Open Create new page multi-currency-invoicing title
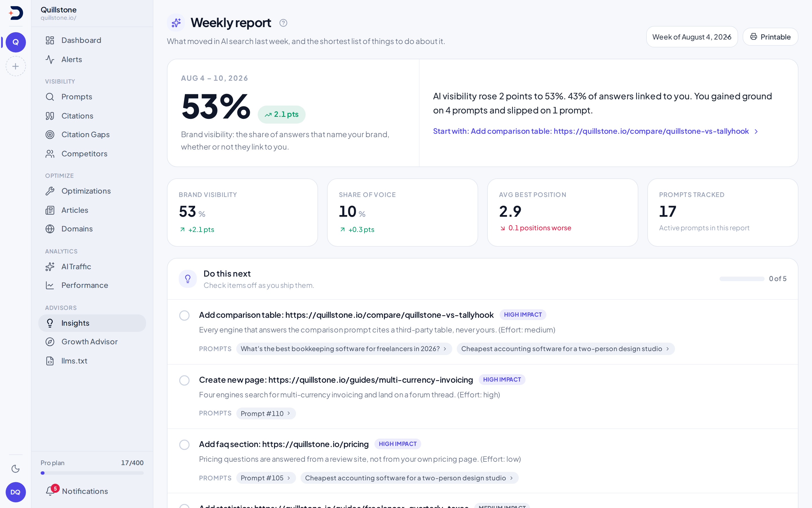This screenshot has height=508, width=812. pyautogui.click(x=336, y=380)
